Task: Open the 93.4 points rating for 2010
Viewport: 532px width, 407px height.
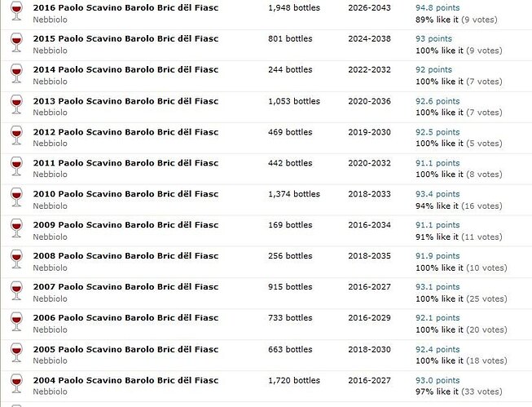Action: pyautogui.click(x=437, y=194)
